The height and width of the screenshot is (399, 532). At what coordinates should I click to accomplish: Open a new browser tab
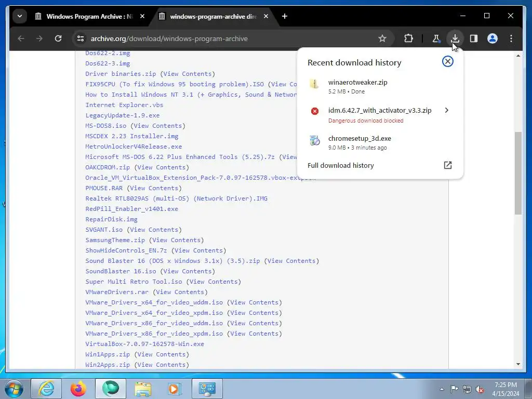(285, 16)
